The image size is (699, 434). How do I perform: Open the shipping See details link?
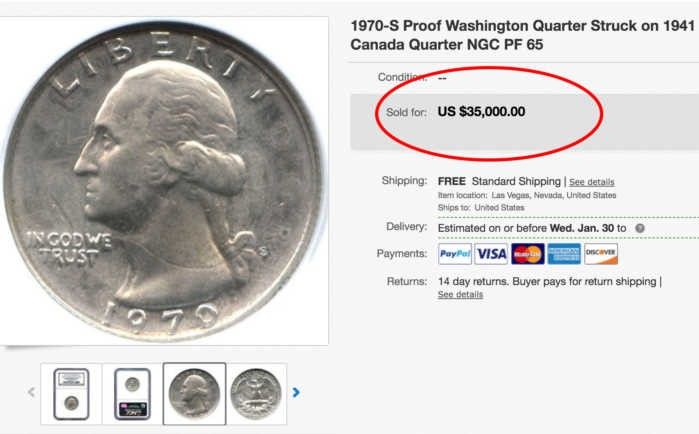coord(592,182)
